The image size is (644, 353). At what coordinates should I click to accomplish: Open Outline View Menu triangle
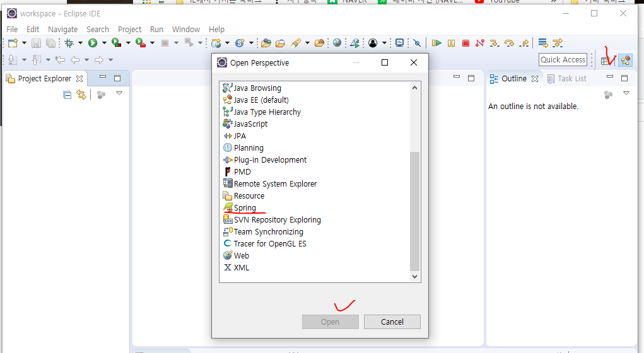626,93
